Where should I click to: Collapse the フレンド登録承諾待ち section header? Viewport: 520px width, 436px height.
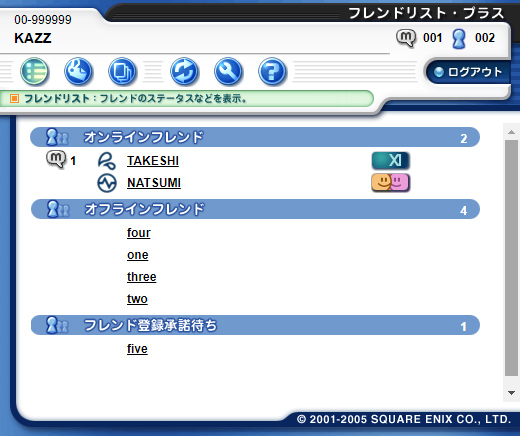pyautogui.click(x=255, y=325)
